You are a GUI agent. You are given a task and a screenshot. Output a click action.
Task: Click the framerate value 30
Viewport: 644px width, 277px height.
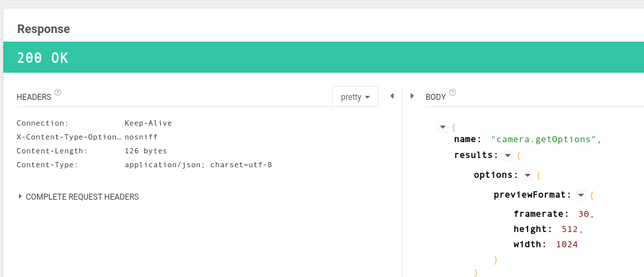coord(582,214)
